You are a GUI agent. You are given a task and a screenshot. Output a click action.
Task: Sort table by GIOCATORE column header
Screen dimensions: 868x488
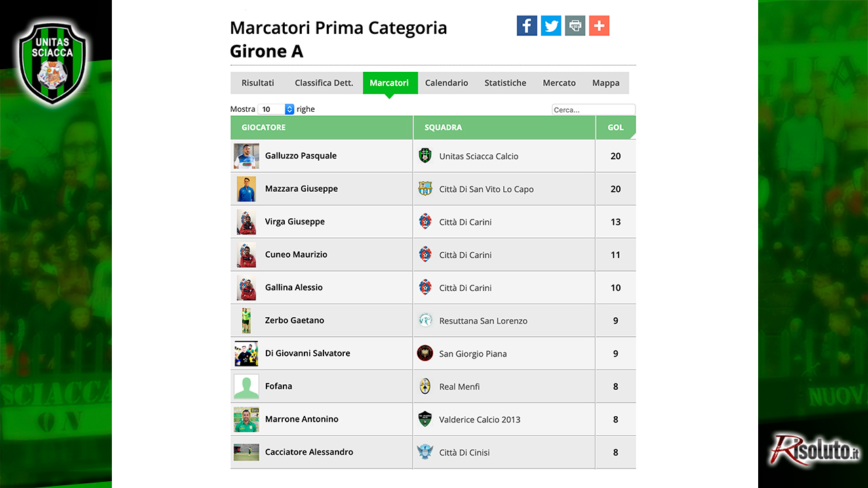(321, 127)
